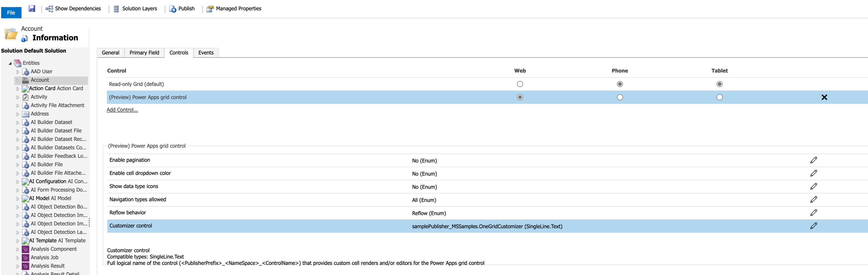Click the navigation pane splitter handle
Screen dimensions: 868x275
(x=89, y=222)
